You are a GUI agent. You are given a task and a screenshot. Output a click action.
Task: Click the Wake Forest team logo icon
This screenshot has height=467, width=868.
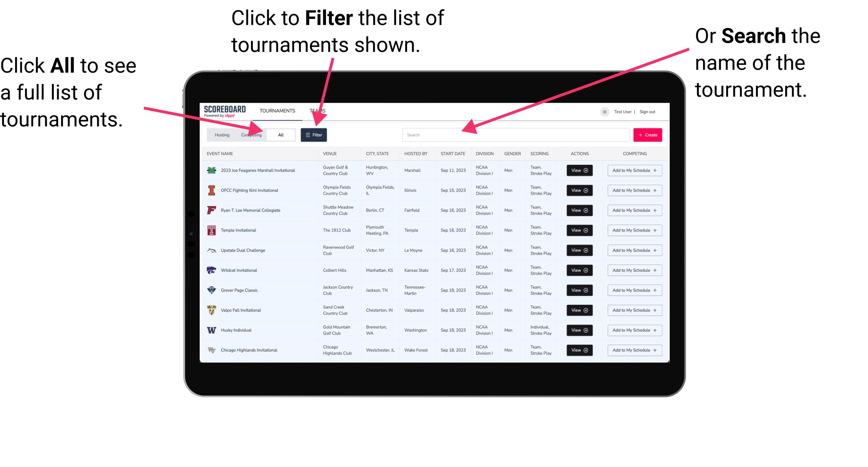click(x=212, y=350)
